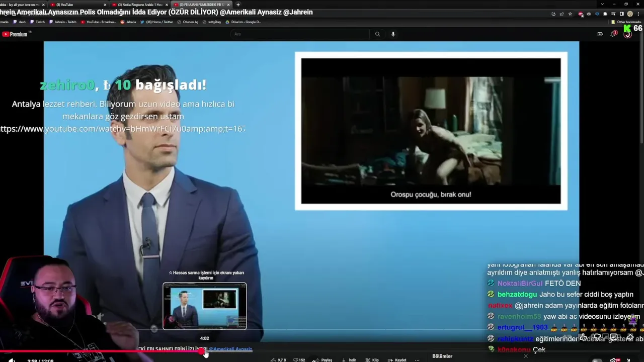The image size is (644, 362).
Task: Click the red ABP extension icon
Action: [x=581, y=14]
